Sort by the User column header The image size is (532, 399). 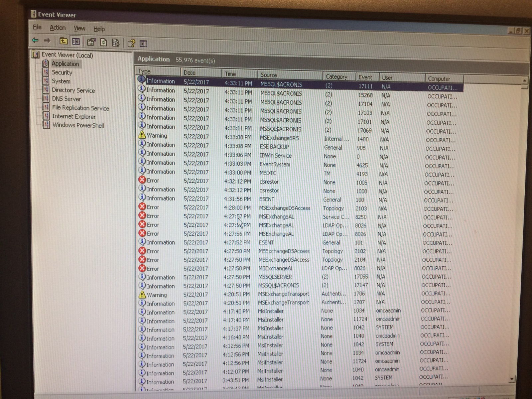pos(402,78)
